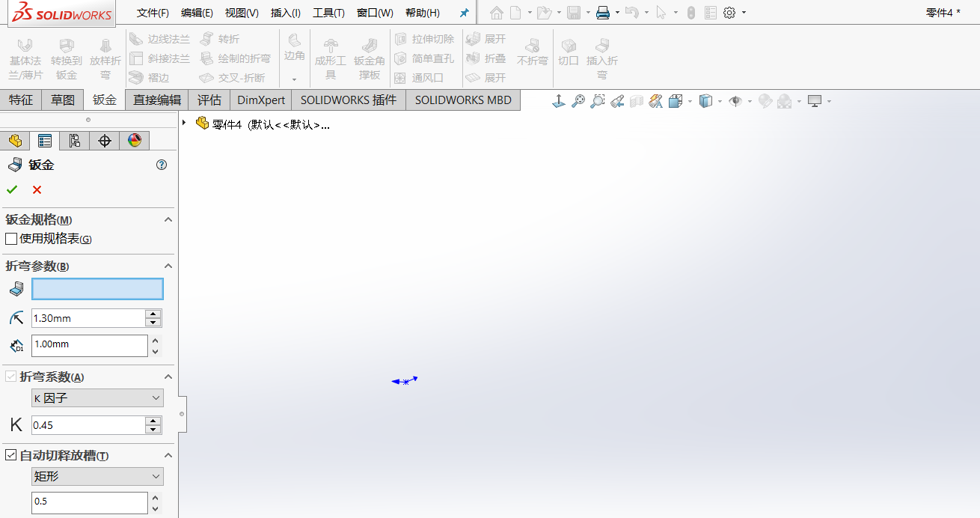Collapse the 钣金规格 section

(168, 219)
